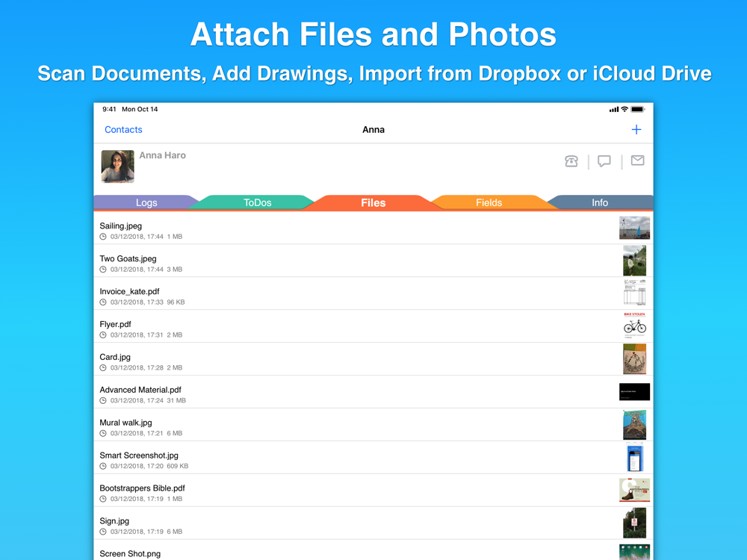The height and width of the screenshot is (560, 747).
Task: Go back to Contacts
Action: click(123, 129)
